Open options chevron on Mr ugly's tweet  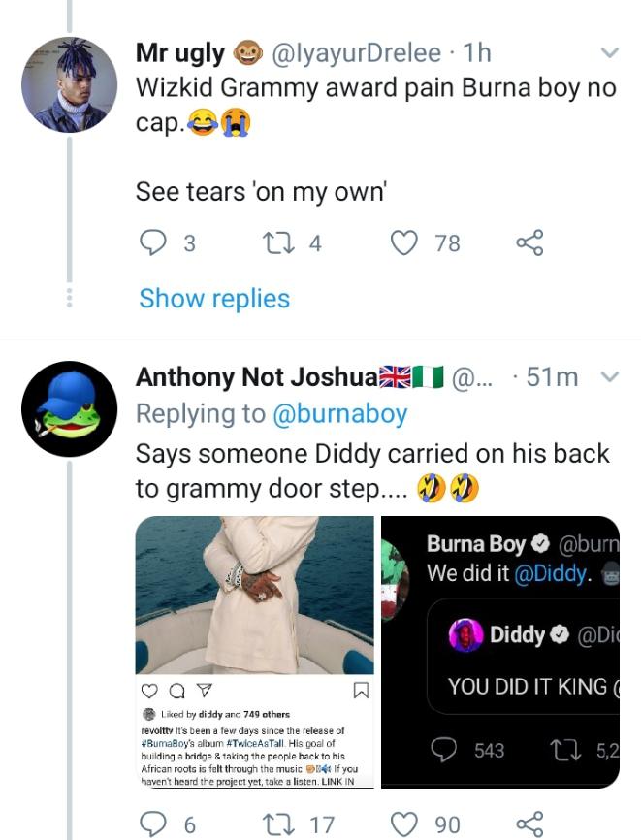pos(609,51)
